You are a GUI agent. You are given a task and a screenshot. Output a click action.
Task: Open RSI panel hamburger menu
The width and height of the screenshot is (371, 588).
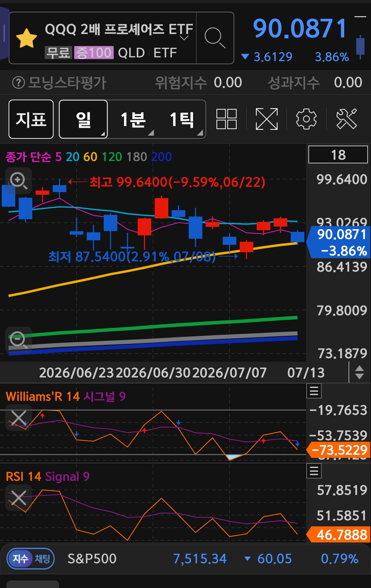[314, 471]
